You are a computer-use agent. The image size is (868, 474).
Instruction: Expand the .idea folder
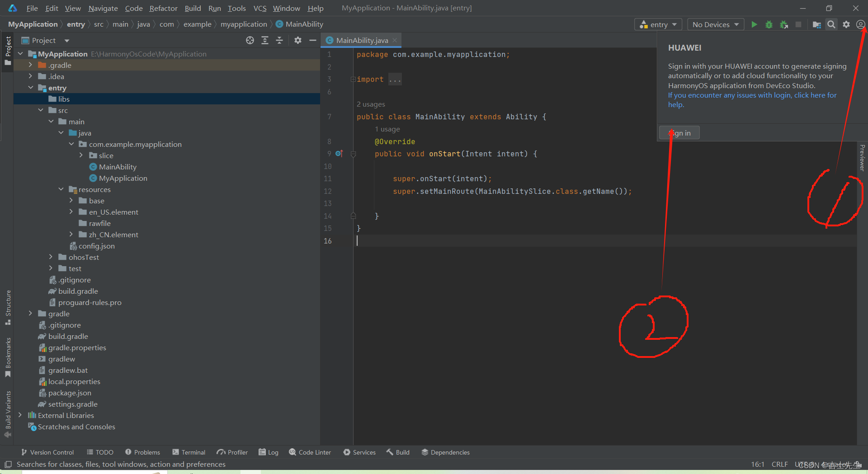coord(30,76)
